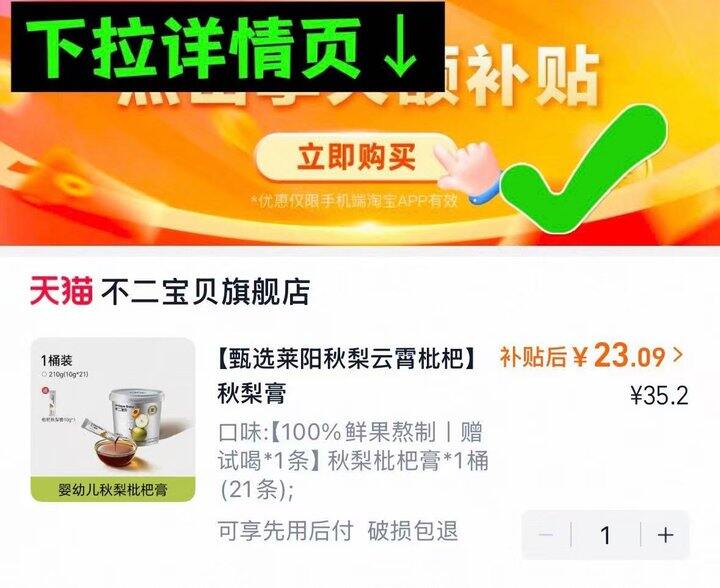Click the 婴幼儿秋梨枇杷膏 green thumbnail caption

pos(113,489)
